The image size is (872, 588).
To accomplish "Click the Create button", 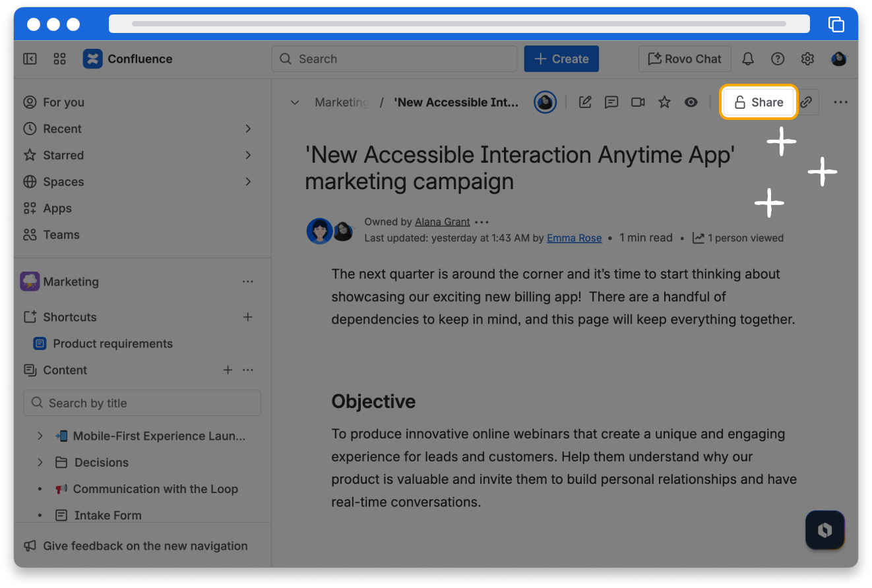I will click(x=561, y=59).
